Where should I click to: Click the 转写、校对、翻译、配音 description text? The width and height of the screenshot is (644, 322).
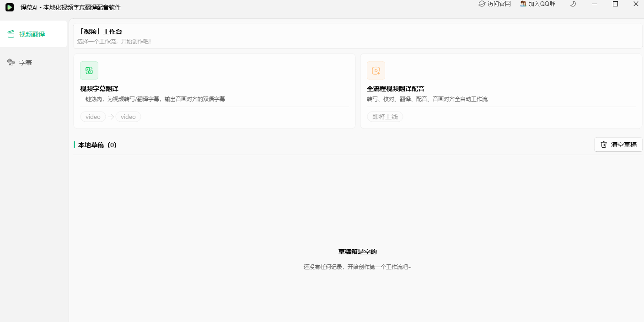click(x=427, y=99)
